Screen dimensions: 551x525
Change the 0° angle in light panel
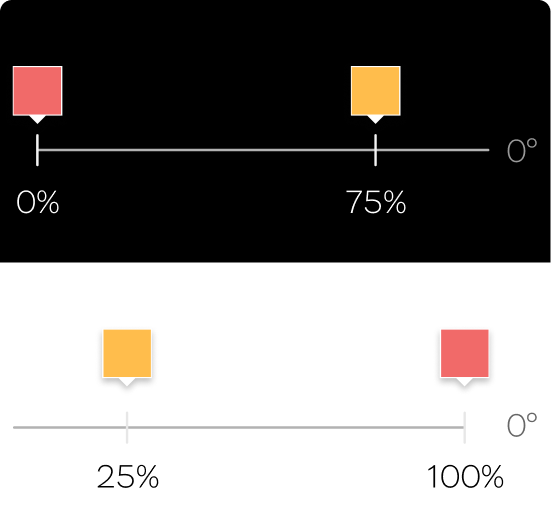(522, 424)
